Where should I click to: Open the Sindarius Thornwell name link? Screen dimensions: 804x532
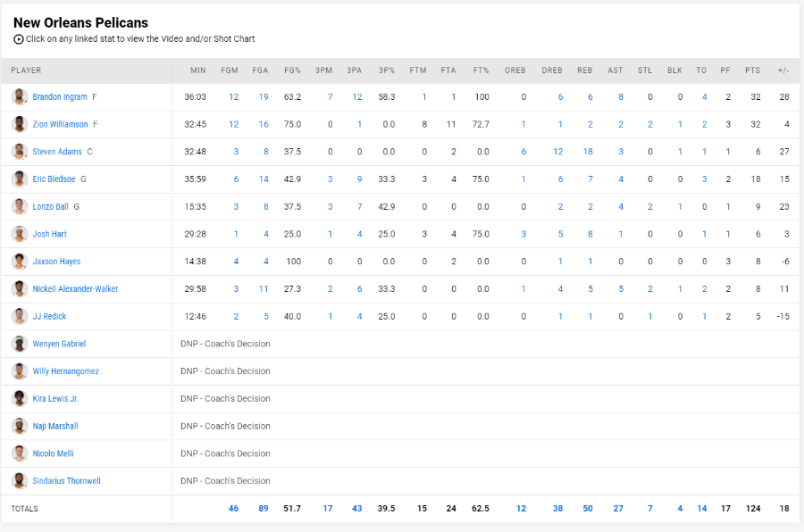67,481
